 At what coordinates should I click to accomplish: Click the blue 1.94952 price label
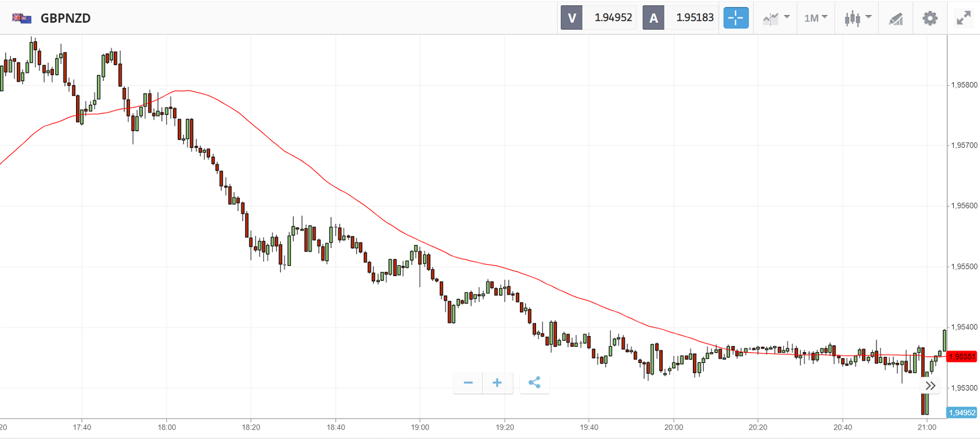pos(961,413)
